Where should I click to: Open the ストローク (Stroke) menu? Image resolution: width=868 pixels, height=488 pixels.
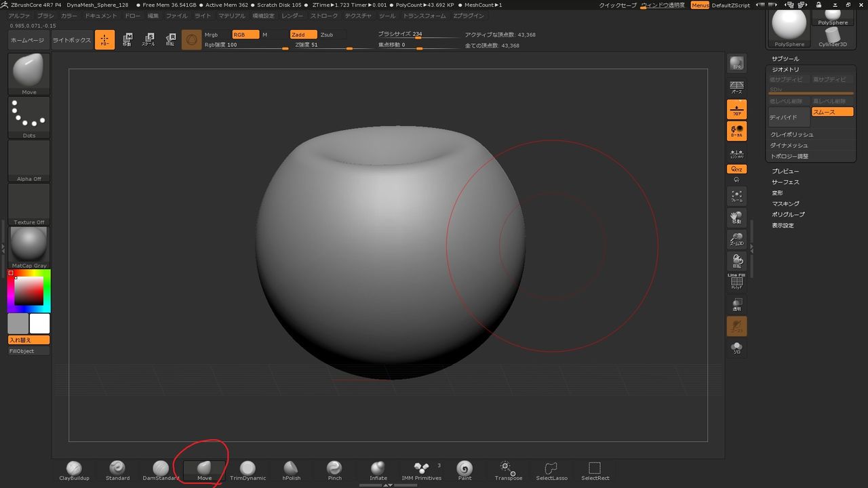tap(323, 16)
